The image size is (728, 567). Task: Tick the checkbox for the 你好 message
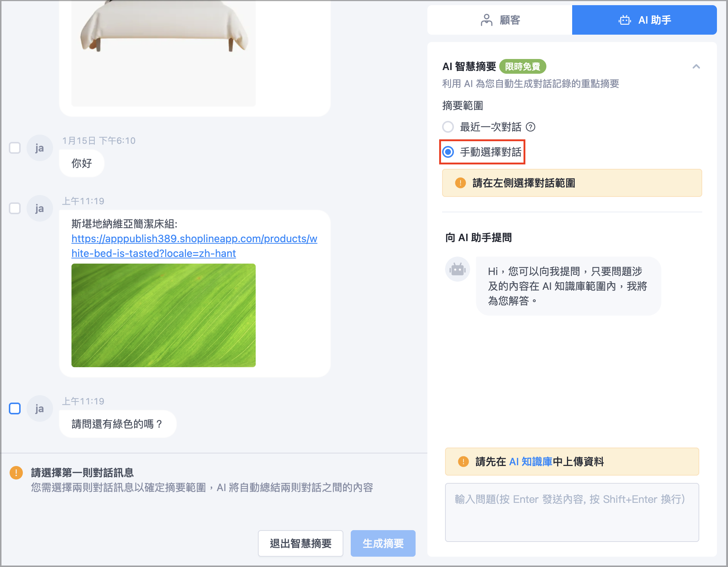[x=15, y=148]
